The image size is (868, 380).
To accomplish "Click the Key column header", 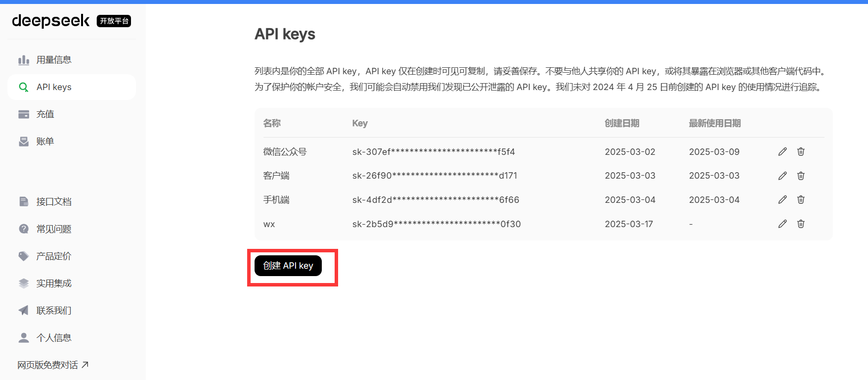I will 360,123.
